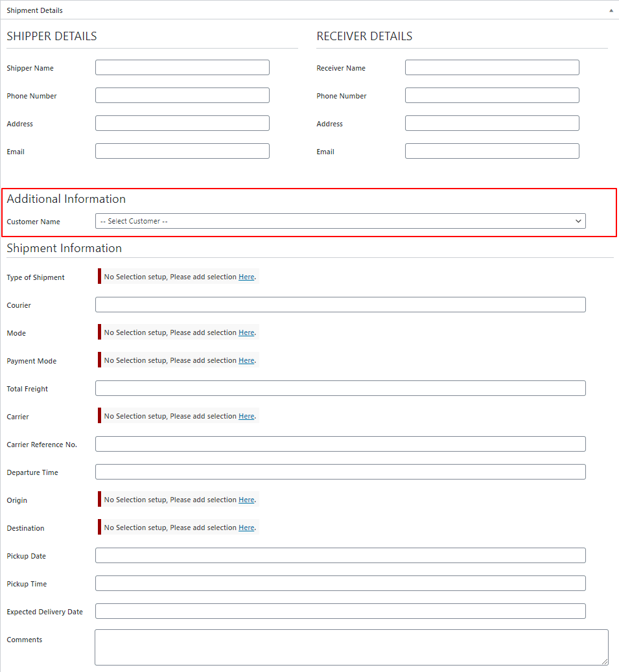This screenshot has width=619, height=672.
Task: Click the Destination selection Here link
Action: (246, 527)
